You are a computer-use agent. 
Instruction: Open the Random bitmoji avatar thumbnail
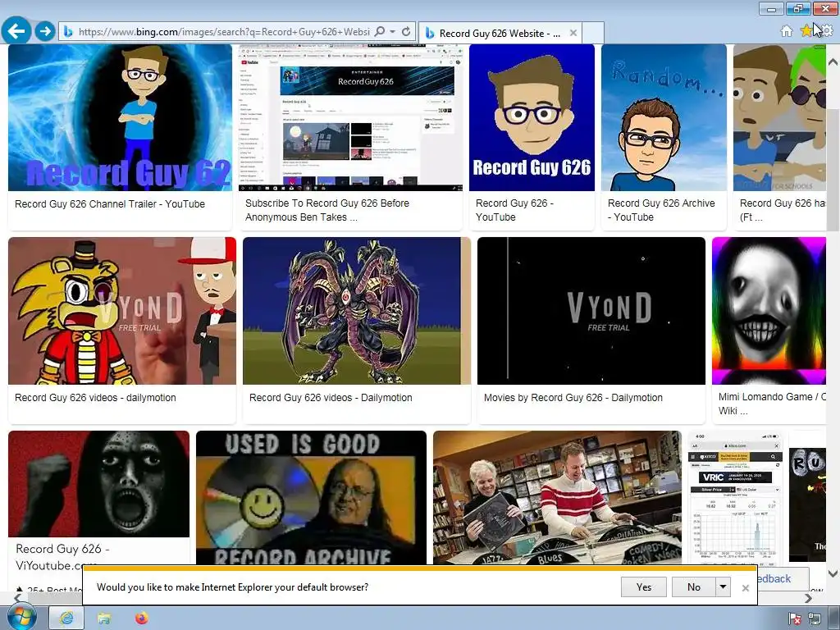(x=664, y=117)
